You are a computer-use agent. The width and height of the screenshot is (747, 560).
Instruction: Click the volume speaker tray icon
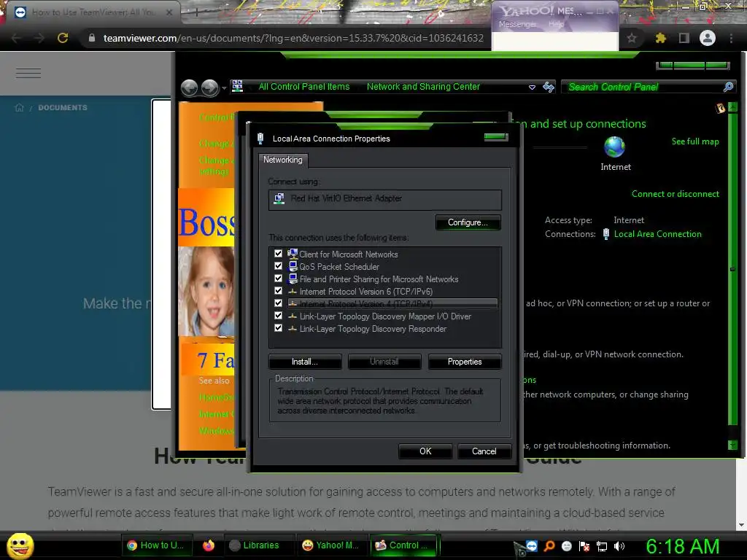click(619, 545)
